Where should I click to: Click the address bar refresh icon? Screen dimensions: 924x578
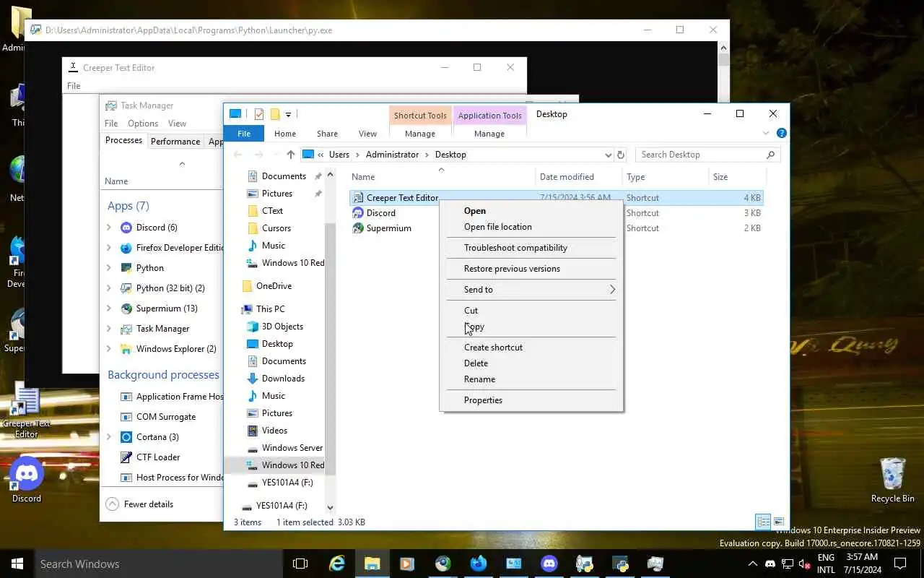[x=621, y=155]
